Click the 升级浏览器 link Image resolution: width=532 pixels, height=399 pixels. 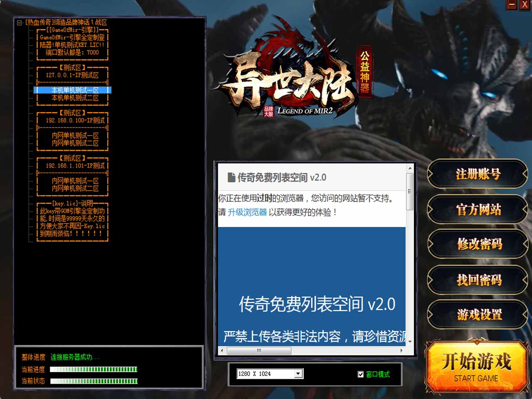pos(247,212)
